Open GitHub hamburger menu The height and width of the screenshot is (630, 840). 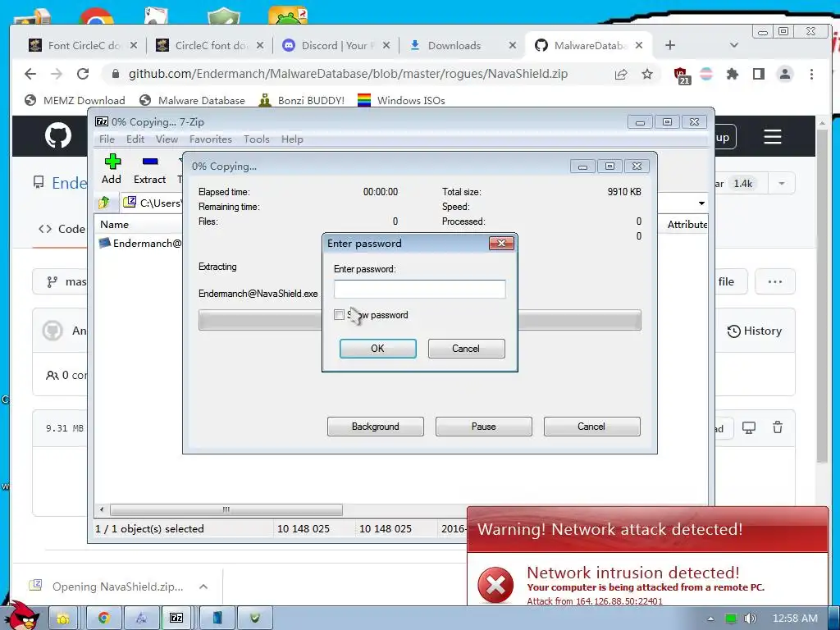coord(772,137)
